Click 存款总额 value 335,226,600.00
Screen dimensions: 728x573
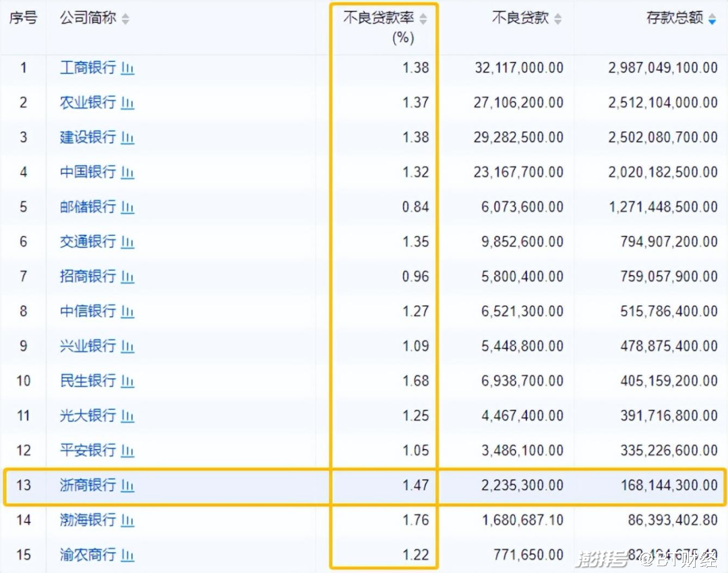(x=669, y=450)
